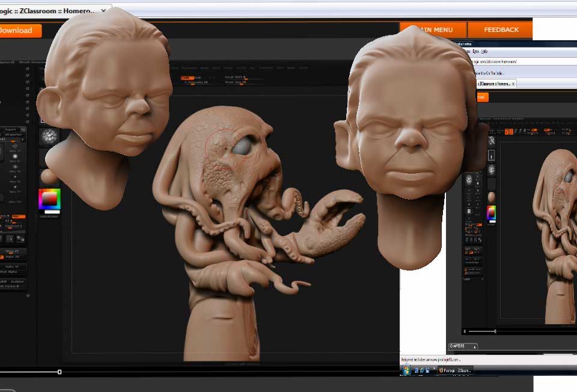Toggle the orange button left of Z Intensity
This screenshot has width=577, height=392.
[187, 78]
